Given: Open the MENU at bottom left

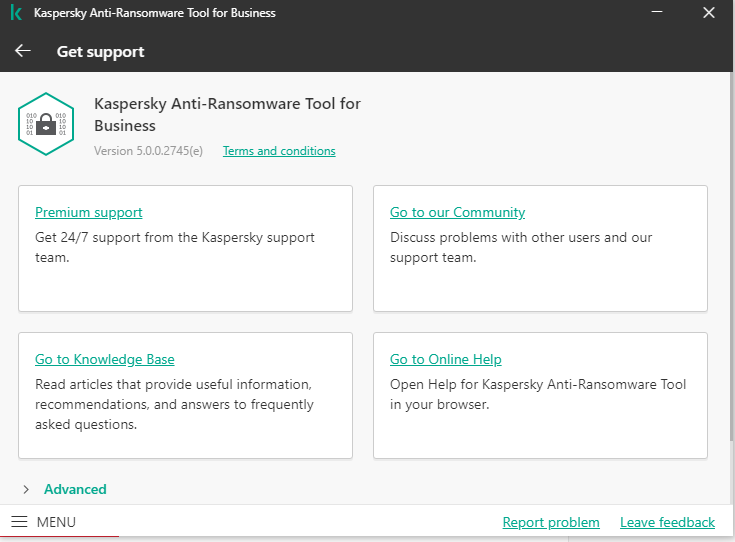Looking at the screenshot, I should point(56,522).
